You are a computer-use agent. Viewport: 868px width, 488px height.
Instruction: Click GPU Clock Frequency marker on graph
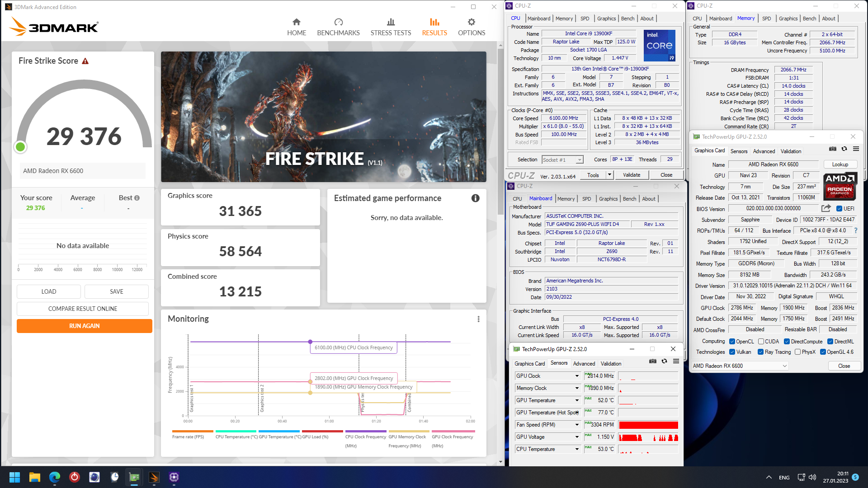(310, 382)
